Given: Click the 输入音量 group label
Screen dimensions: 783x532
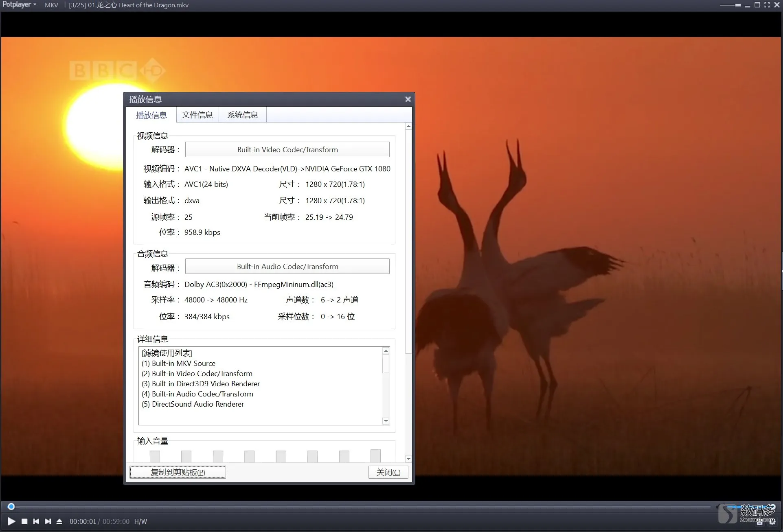Looking at the screenshot, I should point(153,441).
